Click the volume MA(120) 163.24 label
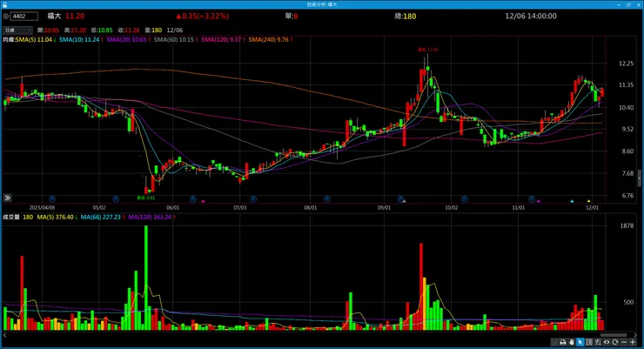The width and height of the screenshot is (644, 349). (151, 218)
